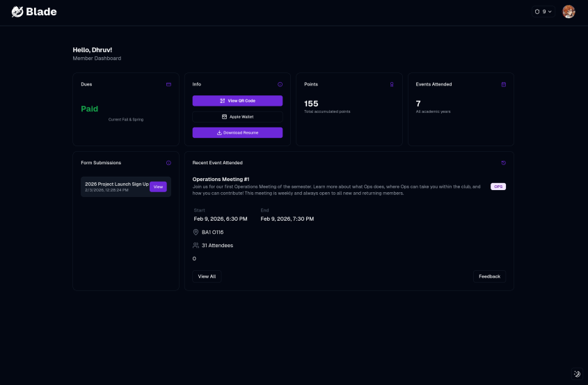
Task: Download resume using the purple button
Action: click(x=237, y=132)
